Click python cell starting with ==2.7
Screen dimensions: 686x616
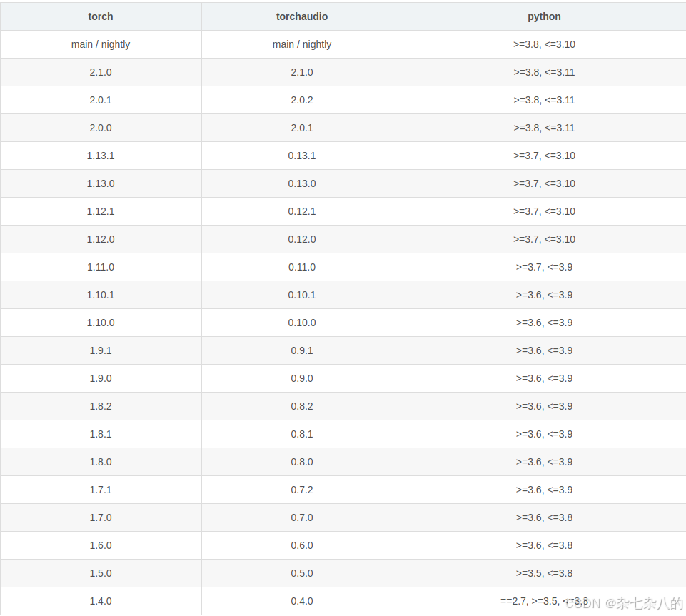point(544,602)
